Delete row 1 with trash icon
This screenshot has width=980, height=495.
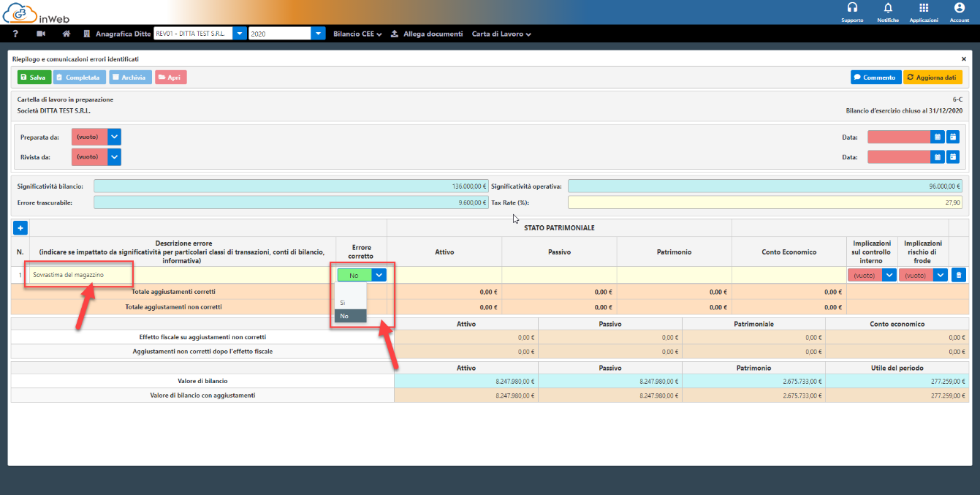tap(960, 275)
